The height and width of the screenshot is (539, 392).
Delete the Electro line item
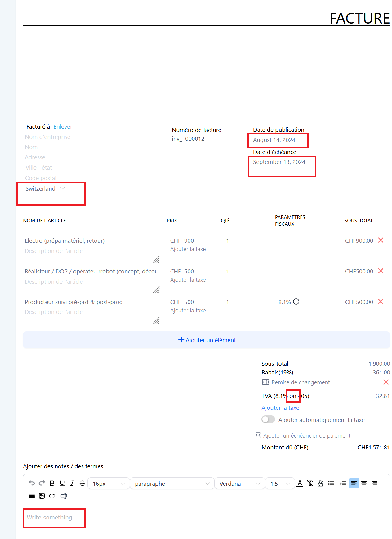[381, 240]
